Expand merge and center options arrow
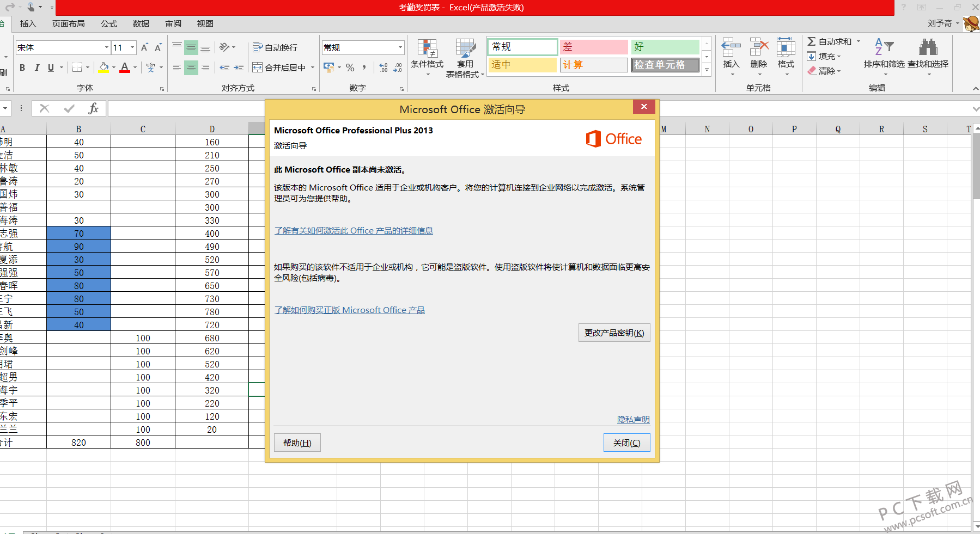Image resolution: width=980 pixels, height=534 pixels. [313, 67]
